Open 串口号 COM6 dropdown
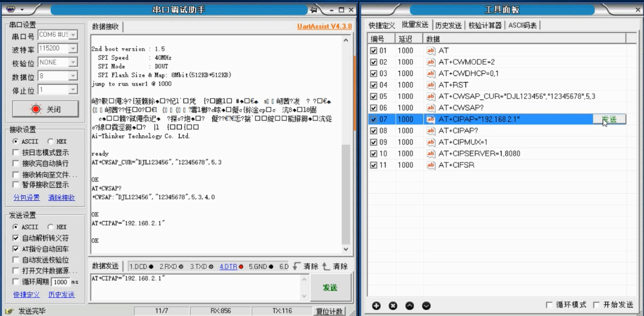Viewport: 644px width, 316px height. [x=73, y=35]
